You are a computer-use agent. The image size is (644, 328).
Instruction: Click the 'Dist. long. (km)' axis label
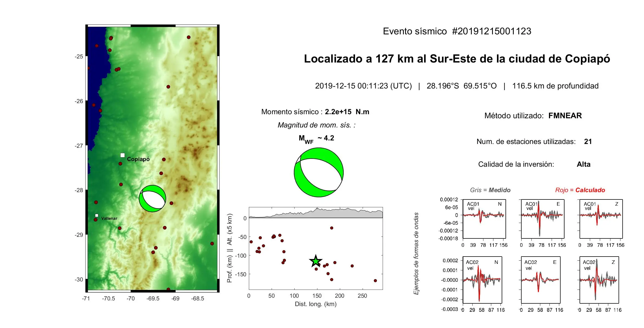pos(316,304)
